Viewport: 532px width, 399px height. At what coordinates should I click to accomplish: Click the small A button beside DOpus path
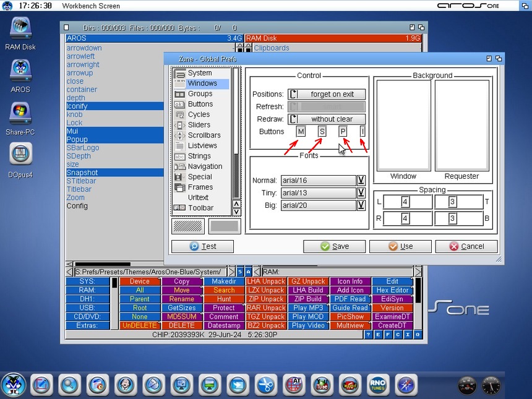click(x=248, y=272)
